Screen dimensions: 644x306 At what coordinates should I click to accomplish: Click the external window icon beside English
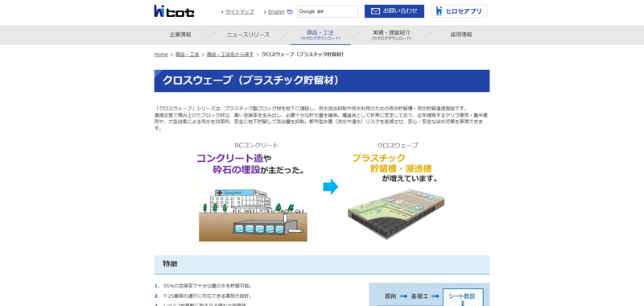coord(290,12)
